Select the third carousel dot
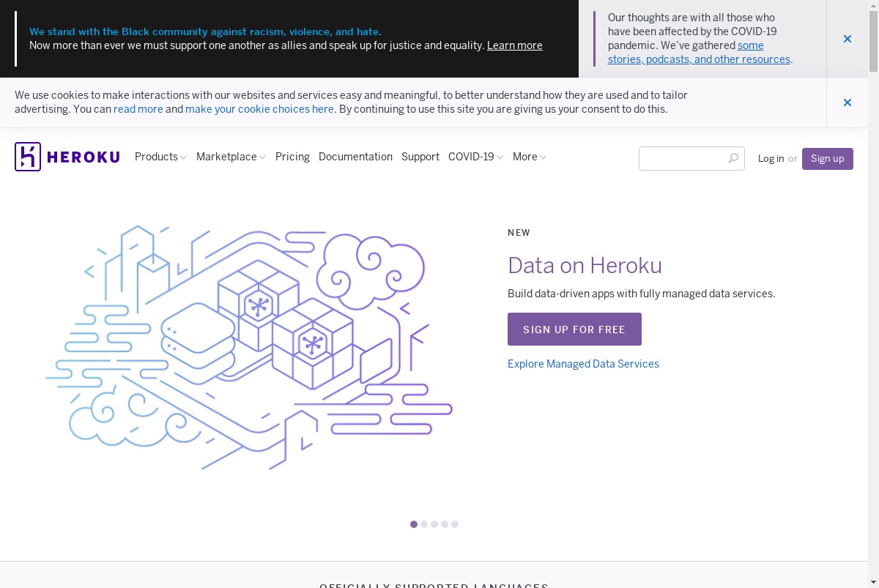The image size is (879, 588). tap(434, 524)
